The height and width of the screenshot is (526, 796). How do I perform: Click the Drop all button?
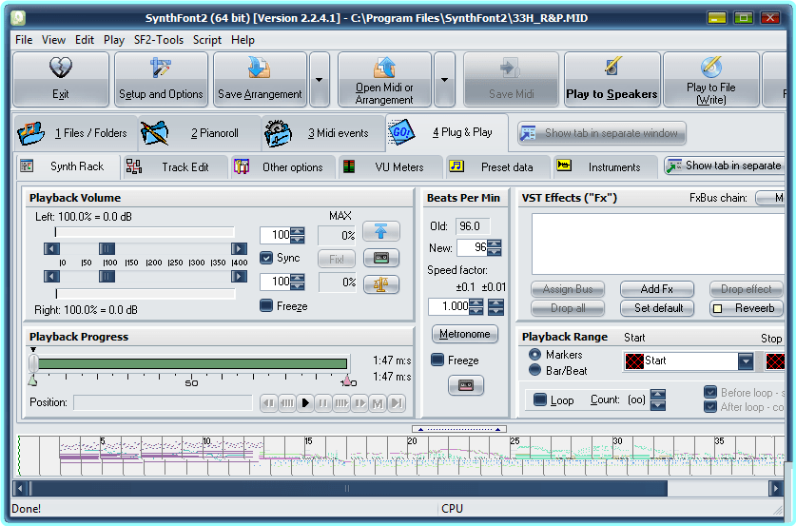568,308
